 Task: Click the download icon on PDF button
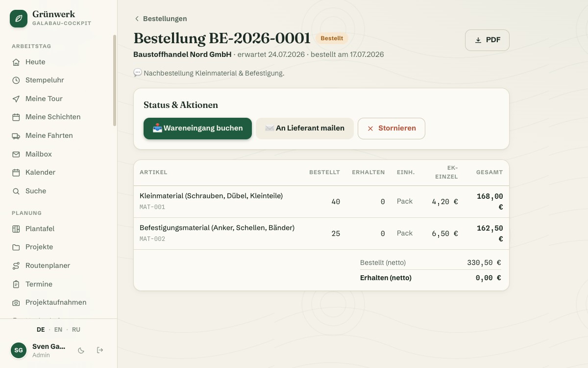point(478,40)
